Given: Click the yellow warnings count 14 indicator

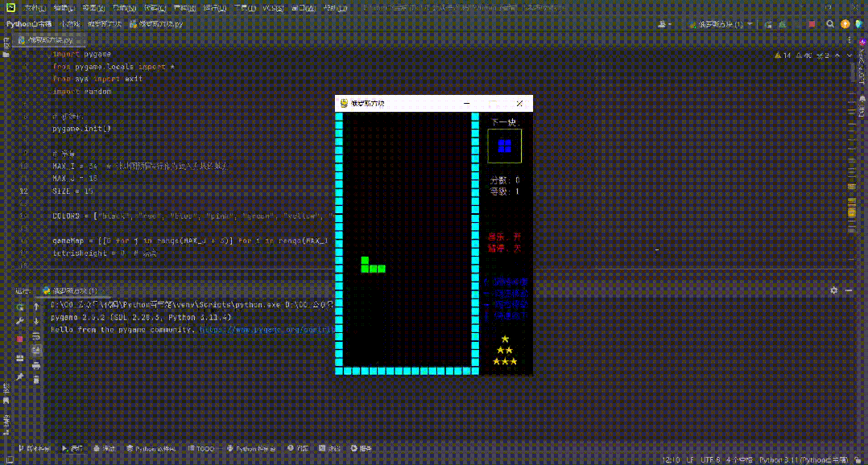Looking at the screenshot, I should [x=783, y=56].
